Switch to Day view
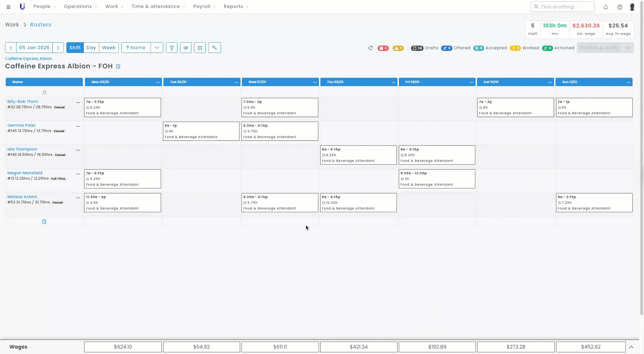 91,48
